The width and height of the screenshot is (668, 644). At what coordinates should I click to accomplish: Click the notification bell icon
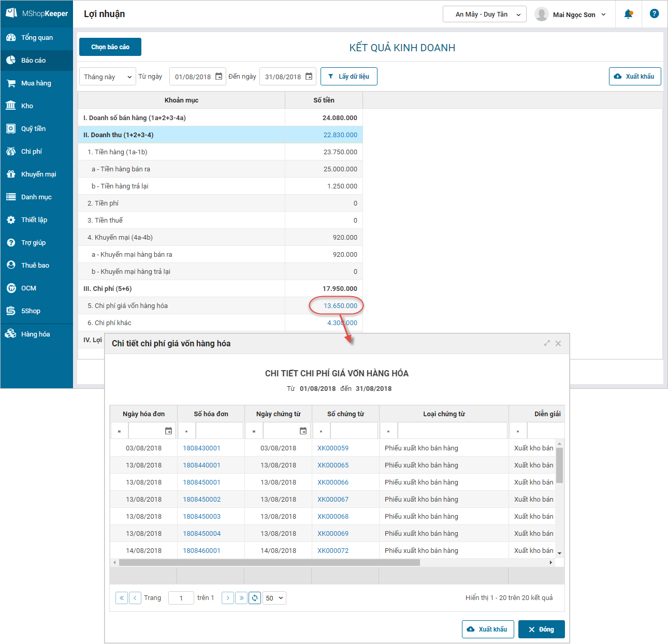628,14
